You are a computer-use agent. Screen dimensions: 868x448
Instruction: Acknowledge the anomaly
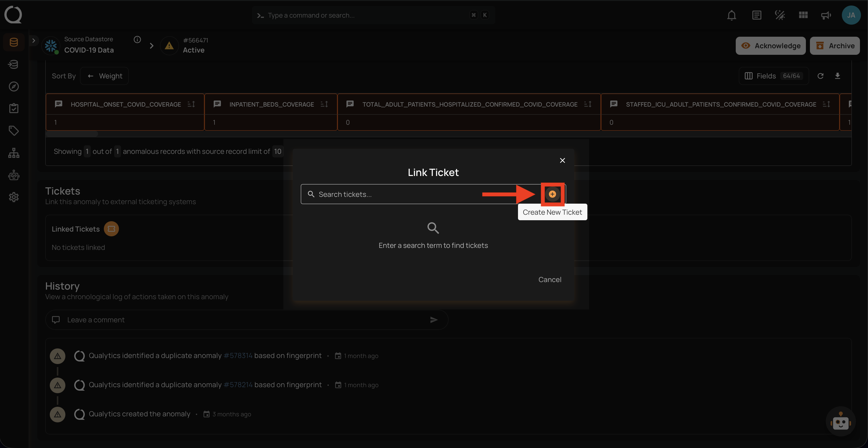click(771, 46)
